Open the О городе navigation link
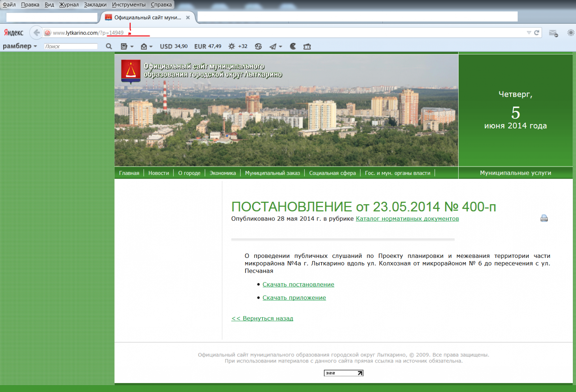This screenshot has height=392, width=576. tap(189, 173)
